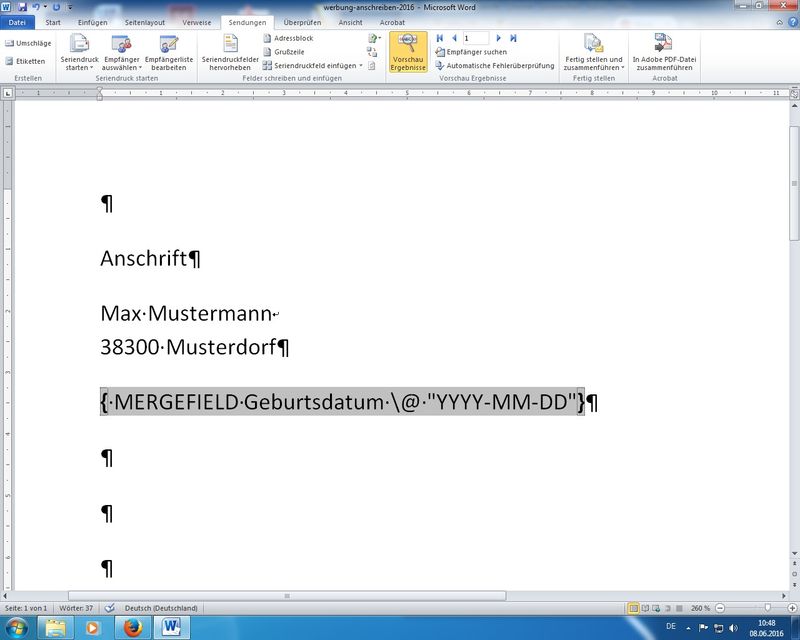Screen dimensions: 800x640
Task: Click Empfänger suchen
Action: (x=471, y=52)
